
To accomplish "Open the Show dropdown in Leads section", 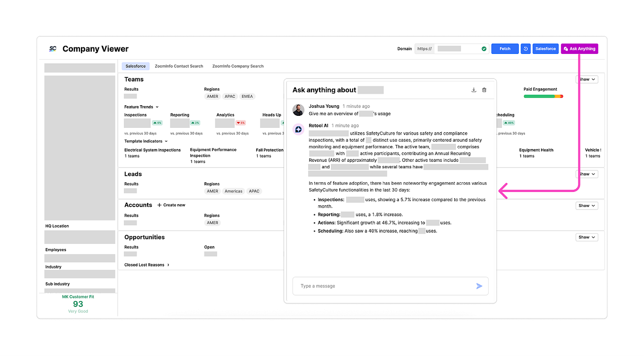I will (x=587, y=174).
